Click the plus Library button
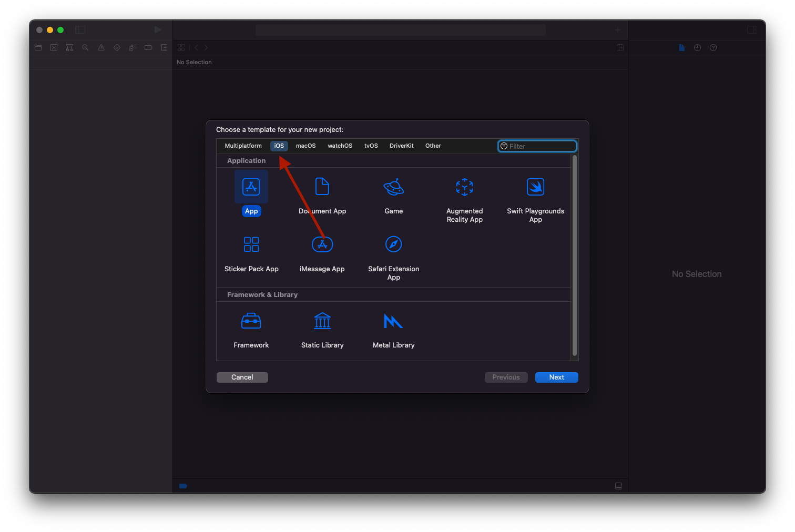 click(x=618, y=30)
